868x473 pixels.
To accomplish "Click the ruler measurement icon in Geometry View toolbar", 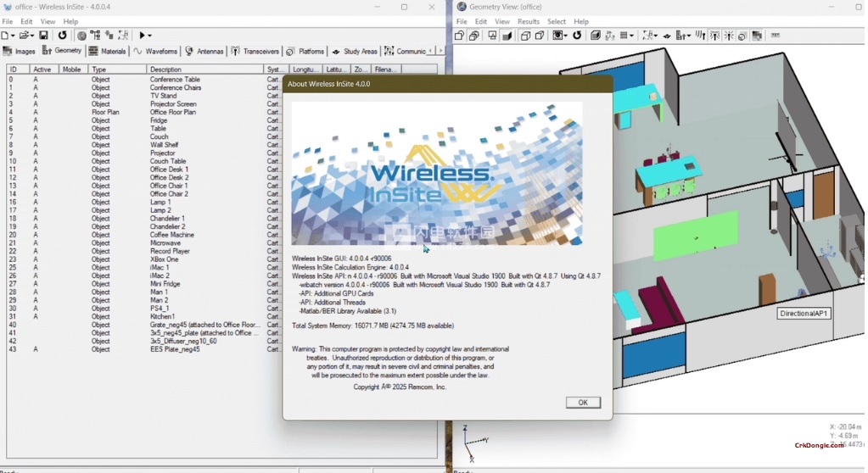I will click(775, 35).
